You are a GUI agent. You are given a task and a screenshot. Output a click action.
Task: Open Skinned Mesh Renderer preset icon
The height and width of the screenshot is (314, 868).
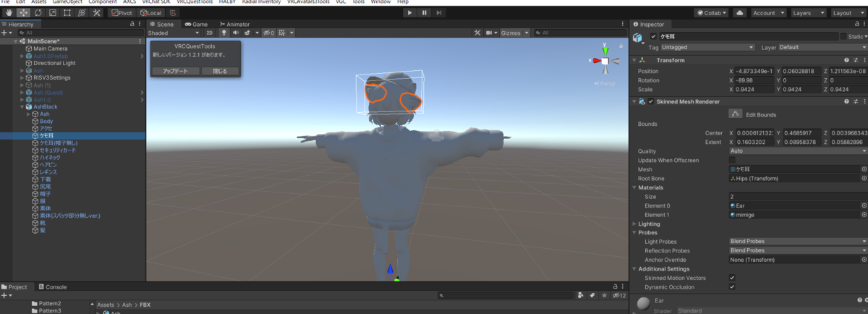pyautogui.click(x=855, y=101)
